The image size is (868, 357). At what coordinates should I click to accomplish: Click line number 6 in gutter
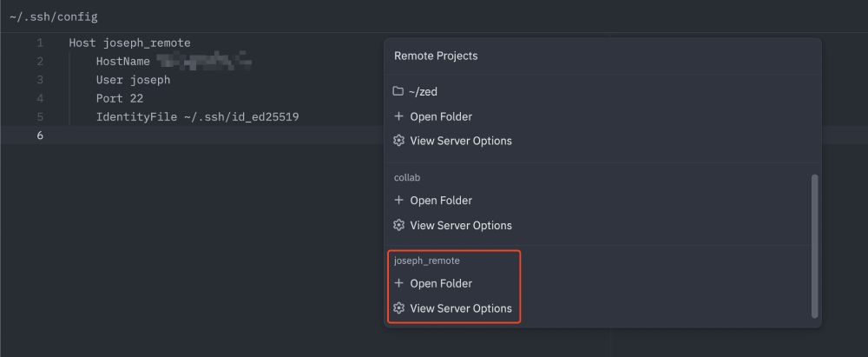40,136
